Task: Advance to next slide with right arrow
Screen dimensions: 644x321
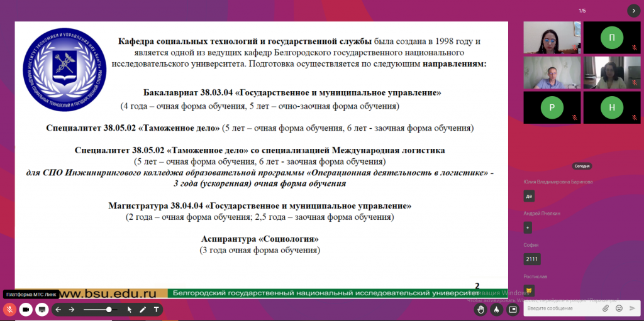Action: (x=72, y=310)
